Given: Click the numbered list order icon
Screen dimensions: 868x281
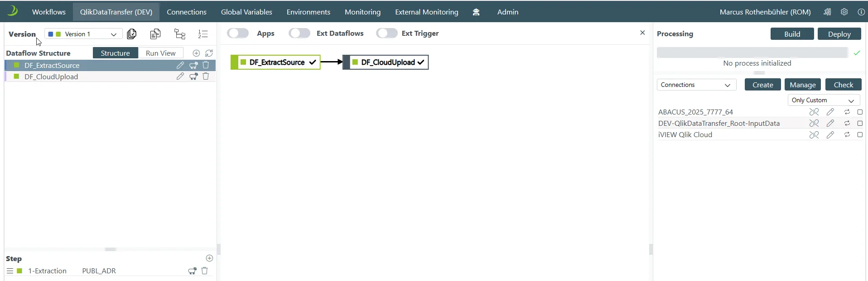Looking at the screenshot, I should coord(203,34).
